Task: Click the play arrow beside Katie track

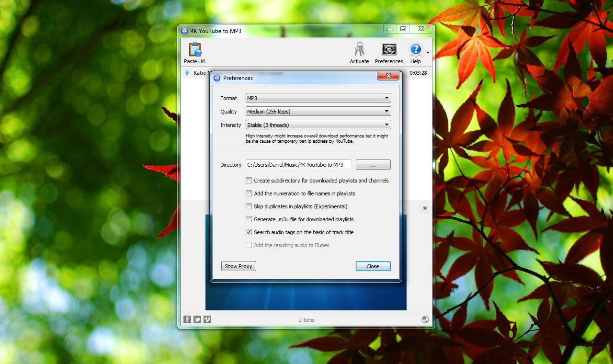Action: (x=187, y=73)
